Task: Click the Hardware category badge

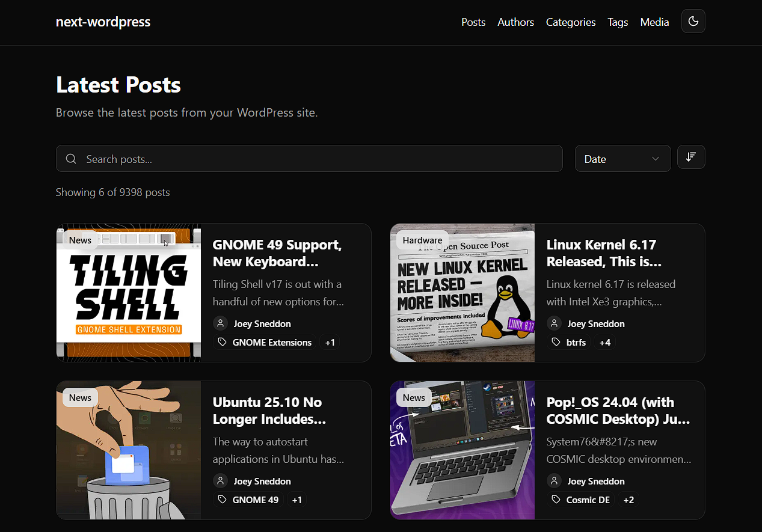Action: (x=422, y=240)
